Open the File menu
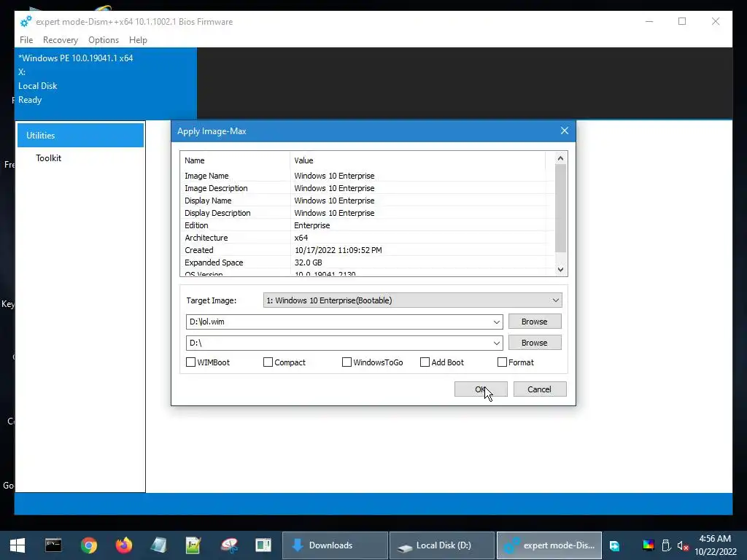 coord(26,40)
